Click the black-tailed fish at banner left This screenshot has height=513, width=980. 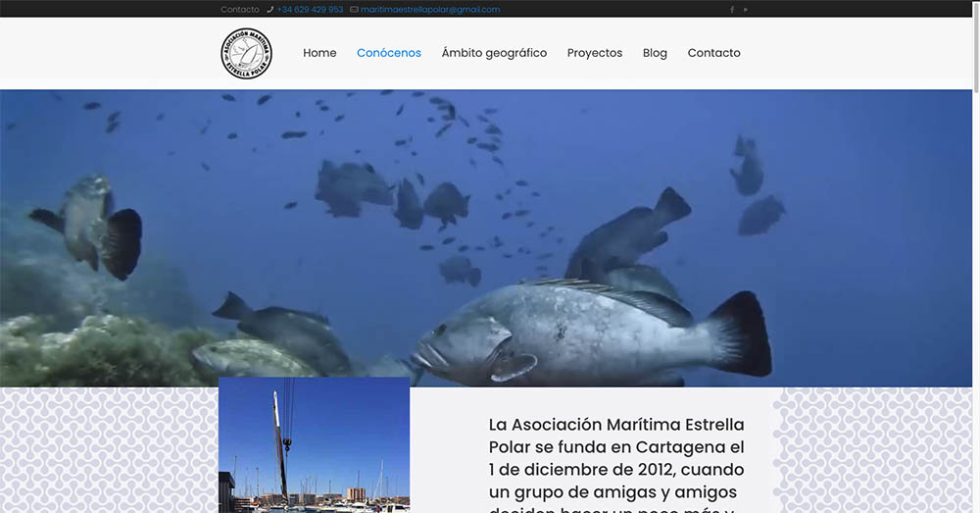coord(93,226)
